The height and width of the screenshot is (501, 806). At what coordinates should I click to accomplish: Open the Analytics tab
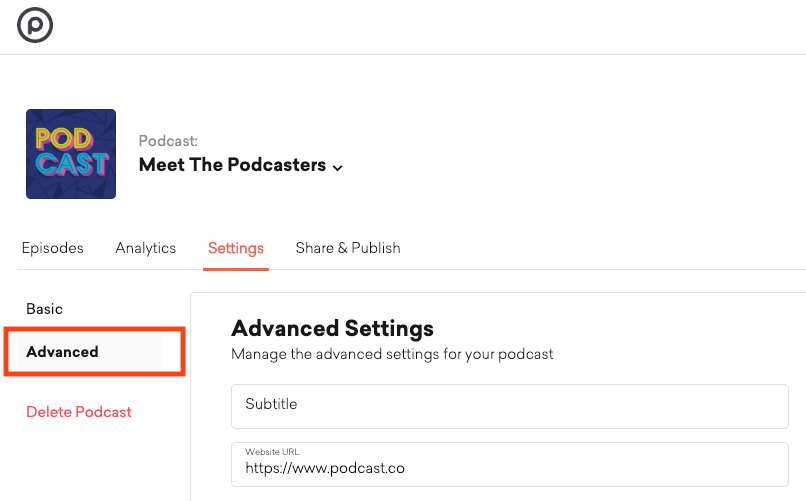click(x=145, y=248)
